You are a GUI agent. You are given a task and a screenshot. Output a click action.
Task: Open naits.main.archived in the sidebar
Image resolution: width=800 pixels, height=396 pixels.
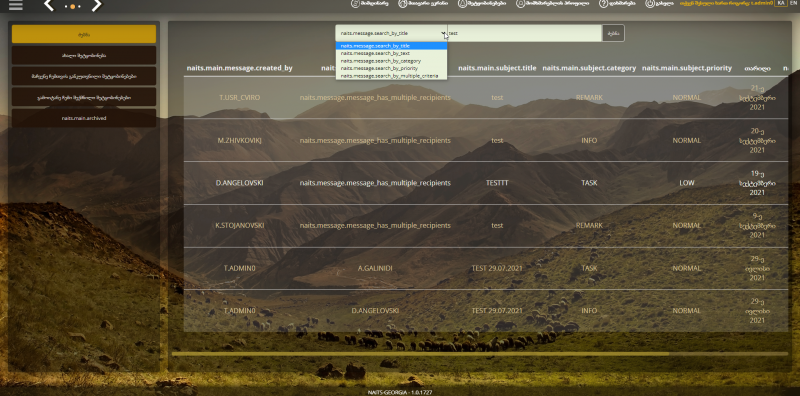(x=84, y=118)
